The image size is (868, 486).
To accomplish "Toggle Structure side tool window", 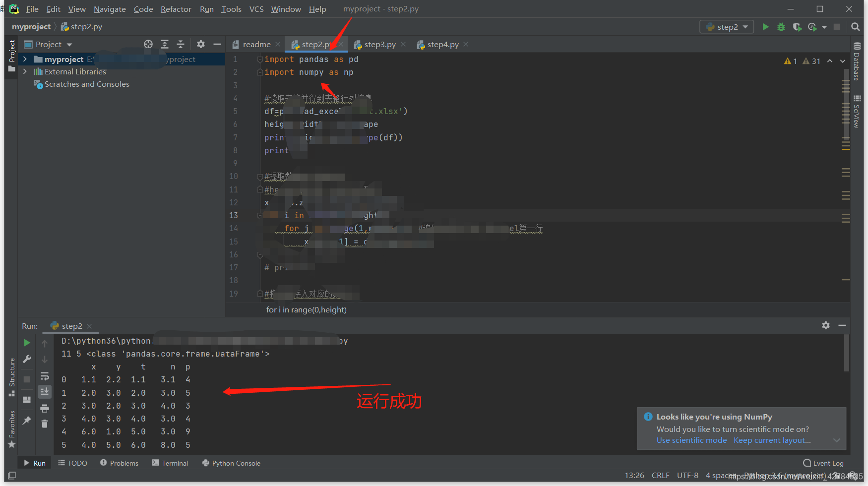I will tap(12, 377).
